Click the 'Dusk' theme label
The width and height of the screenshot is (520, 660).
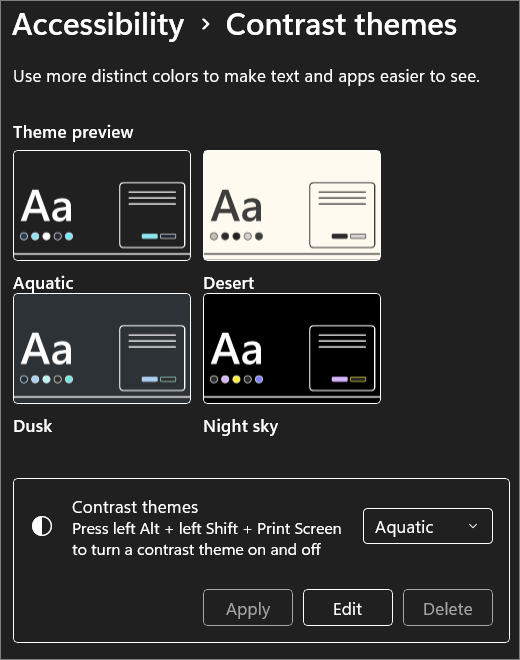(33, 426)
